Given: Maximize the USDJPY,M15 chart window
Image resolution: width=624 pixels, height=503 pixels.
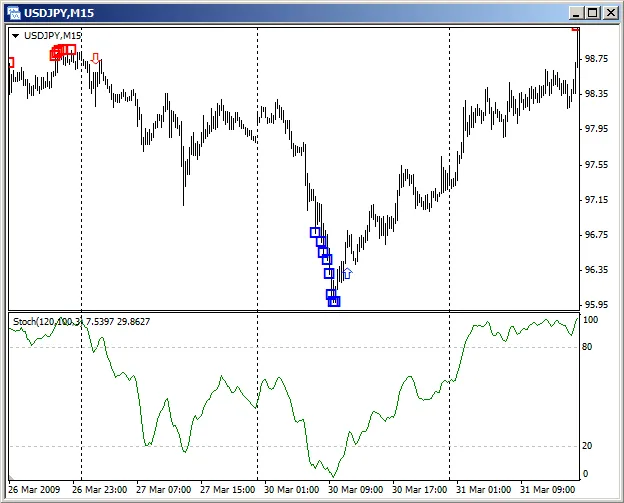Looking at the screenshot, I should click(592, 13).
